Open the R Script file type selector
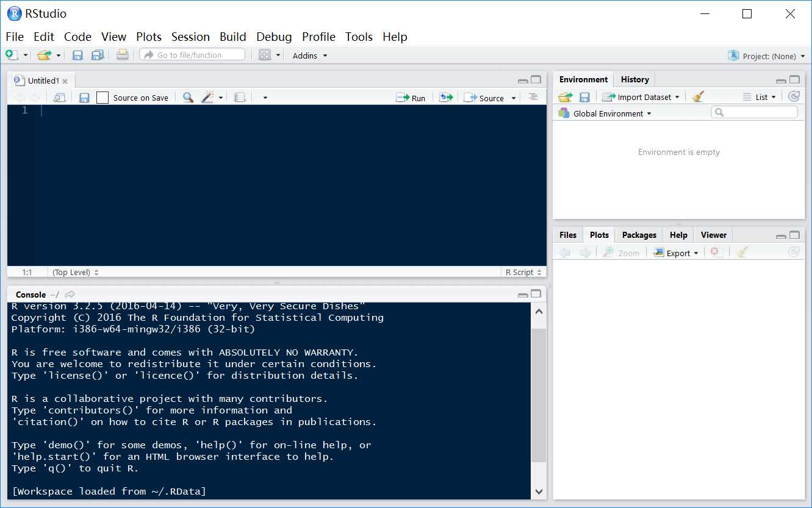 (523, 273)
